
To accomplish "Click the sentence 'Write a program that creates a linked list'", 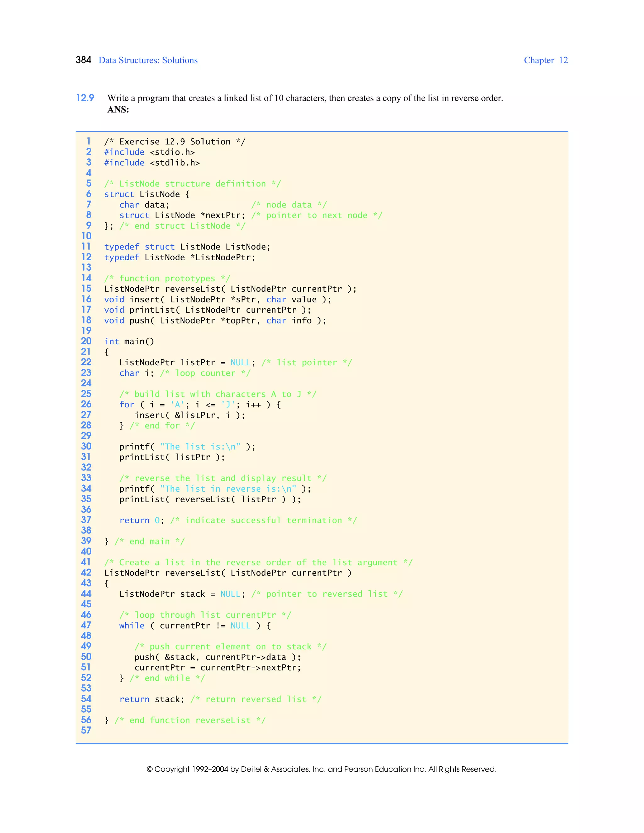I will click(x=305, y=98).
